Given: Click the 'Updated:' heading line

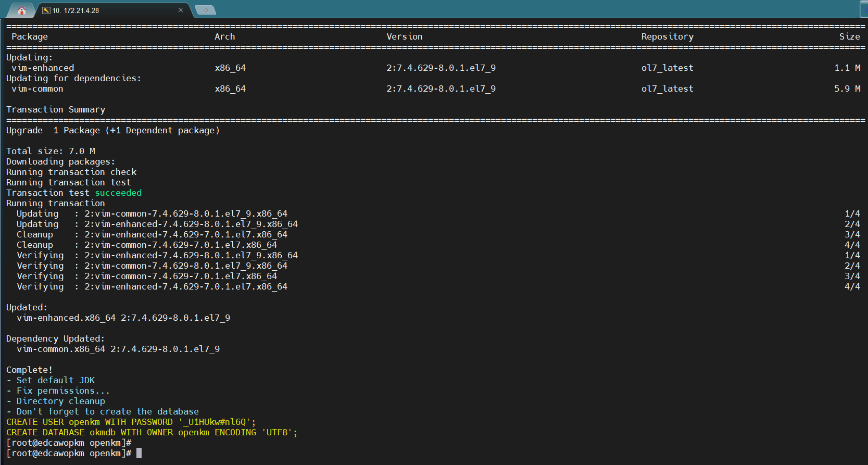Looking at the screenshot, I should [x=27, y=307].
